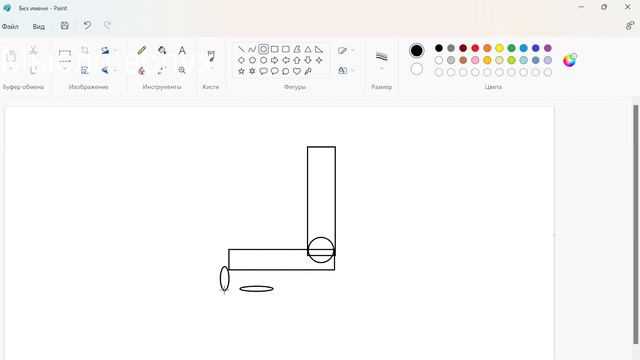Pick the yellow color swatch
Image resolution: width=640 pixels, height=360 pixels.
coord(499,48)
